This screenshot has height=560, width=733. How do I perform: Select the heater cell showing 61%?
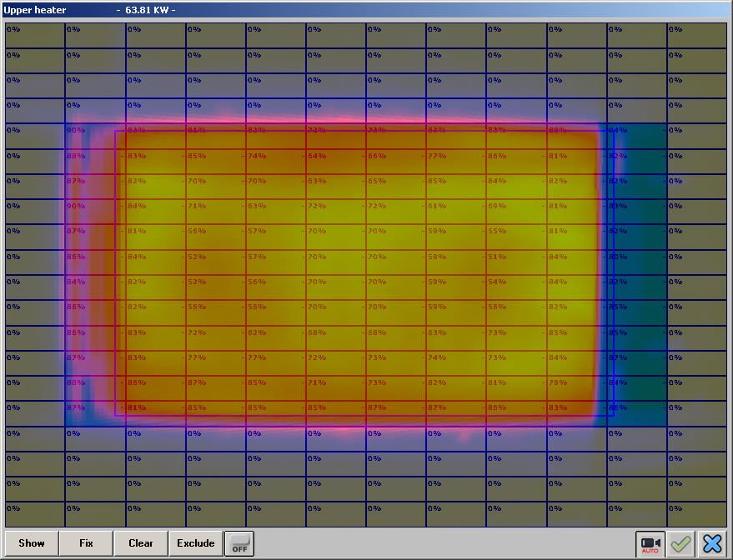(456, 212)
